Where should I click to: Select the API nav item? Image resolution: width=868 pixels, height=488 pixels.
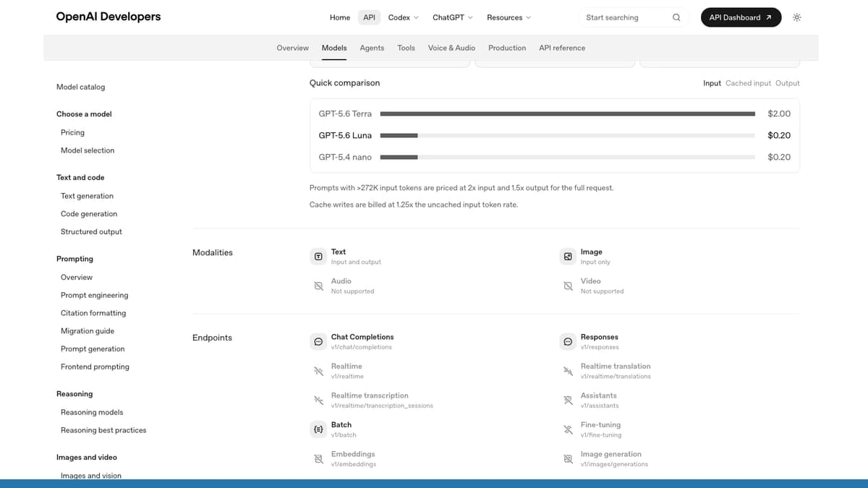click(x=369, y=17)
